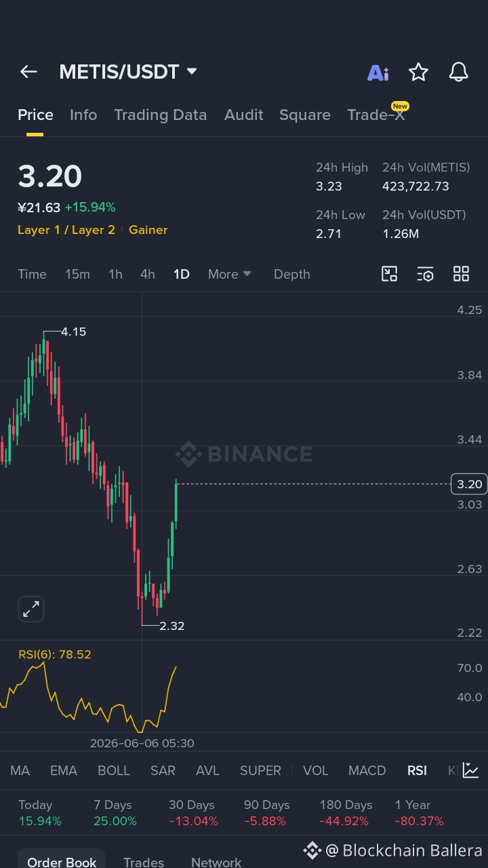Open the chart indicator settings icon
This screenshot has width=488, height=868.
click(x=425, y=274)
